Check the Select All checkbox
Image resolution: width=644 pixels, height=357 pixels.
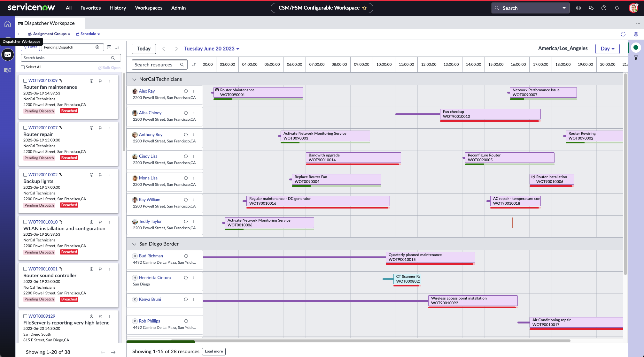23,67
